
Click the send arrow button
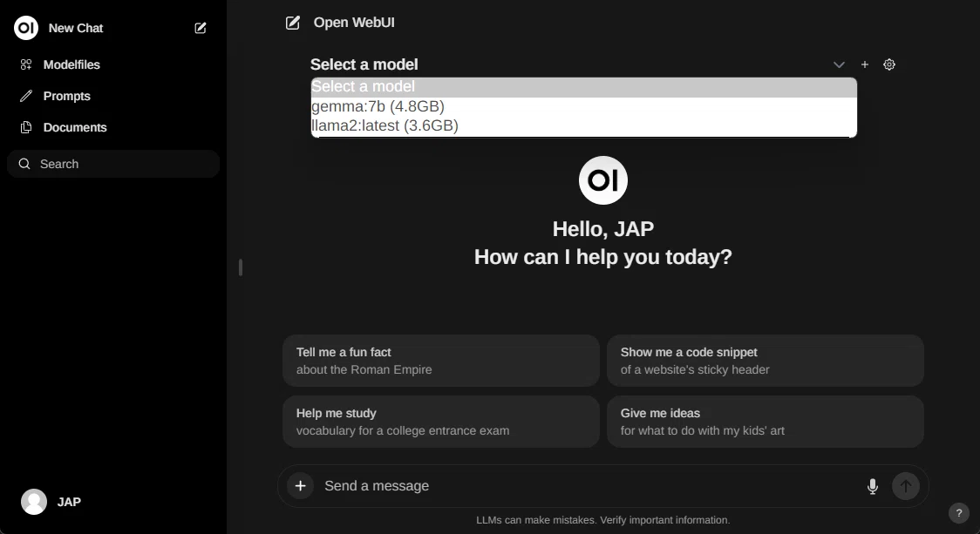point(906,486)
